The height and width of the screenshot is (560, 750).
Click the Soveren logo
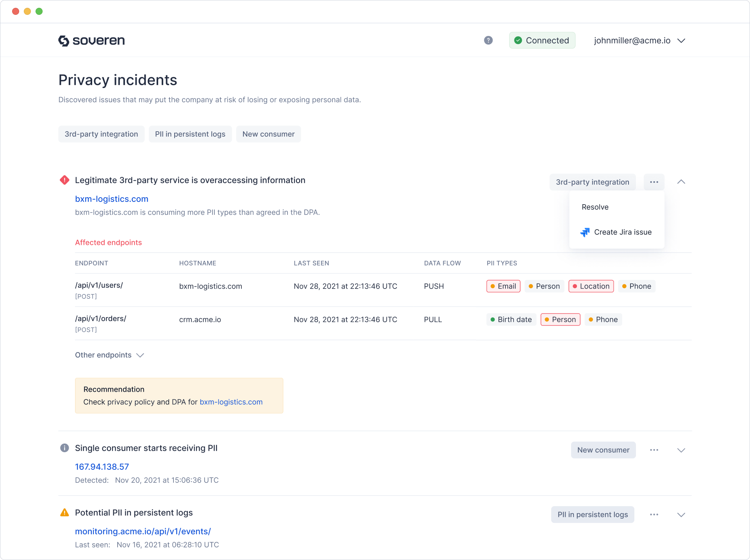click(91, 40)
